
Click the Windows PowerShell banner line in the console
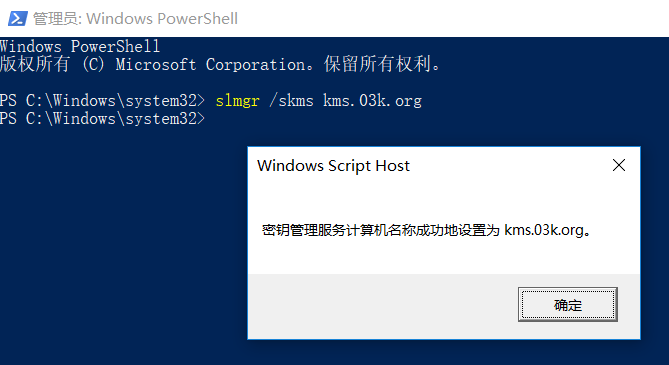point(80,46)
